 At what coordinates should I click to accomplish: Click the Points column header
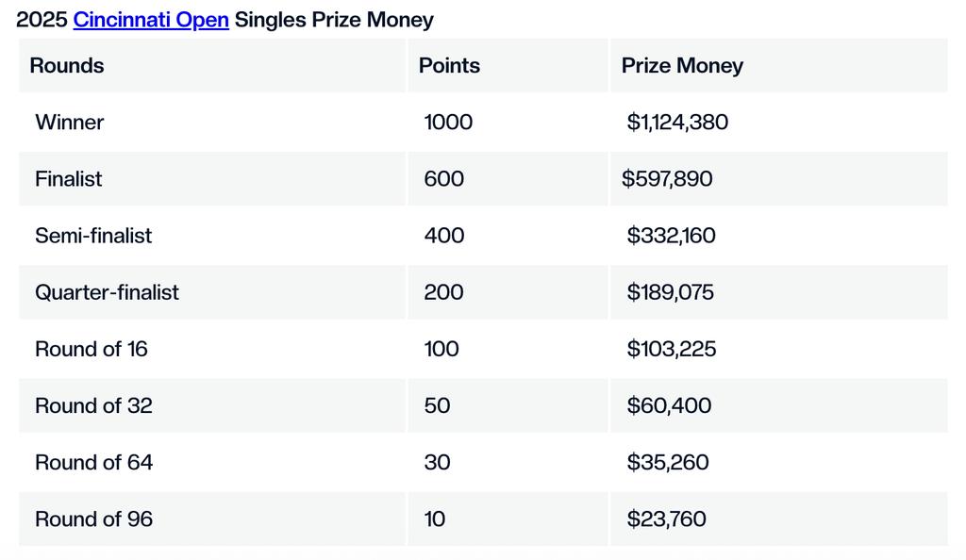tap(449, 65)
